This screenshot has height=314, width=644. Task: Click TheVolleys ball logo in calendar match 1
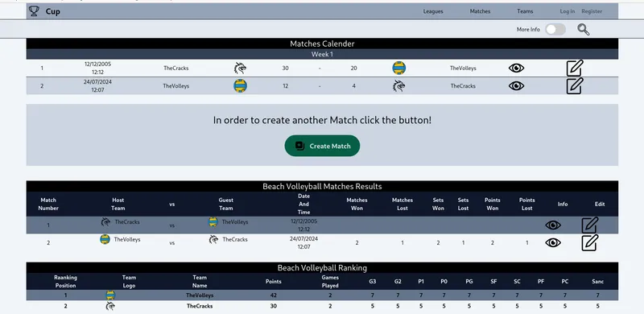click(398, 68)
